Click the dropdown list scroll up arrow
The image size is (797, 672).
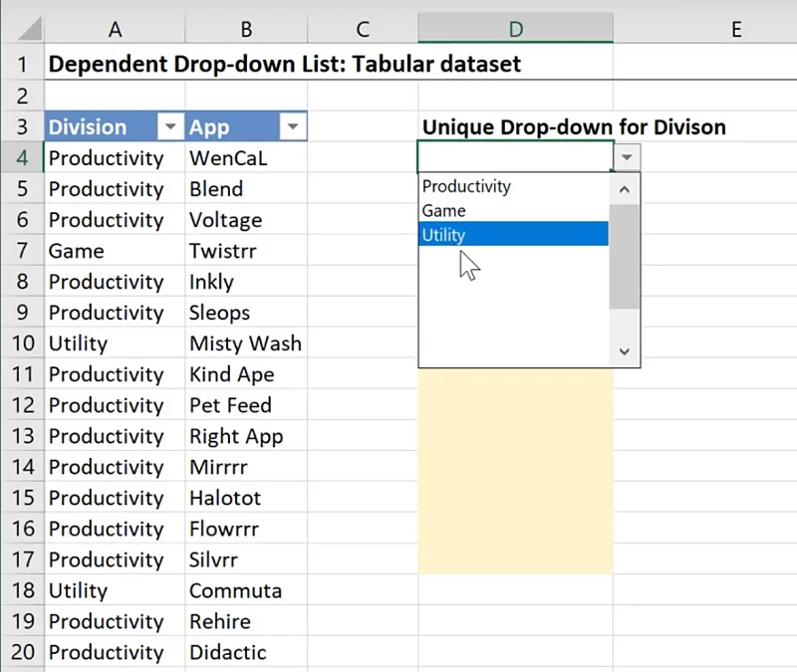coord(625,188)
